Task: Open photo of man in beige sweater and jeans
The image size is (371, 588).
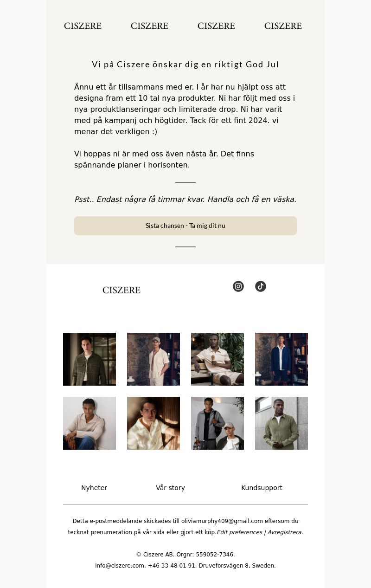Action: (x=90, y=423)
